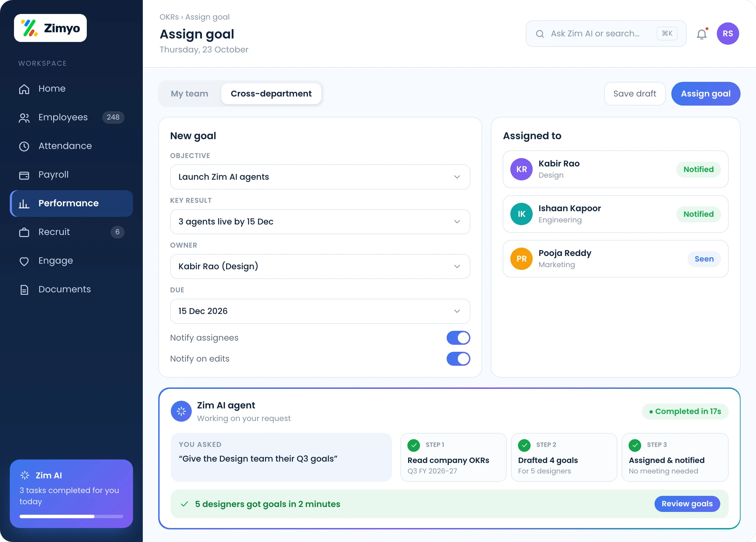Click the Employees people icon
Viewport: 756px width, 542px height.
pyautogui.click(x=24, y=117)
